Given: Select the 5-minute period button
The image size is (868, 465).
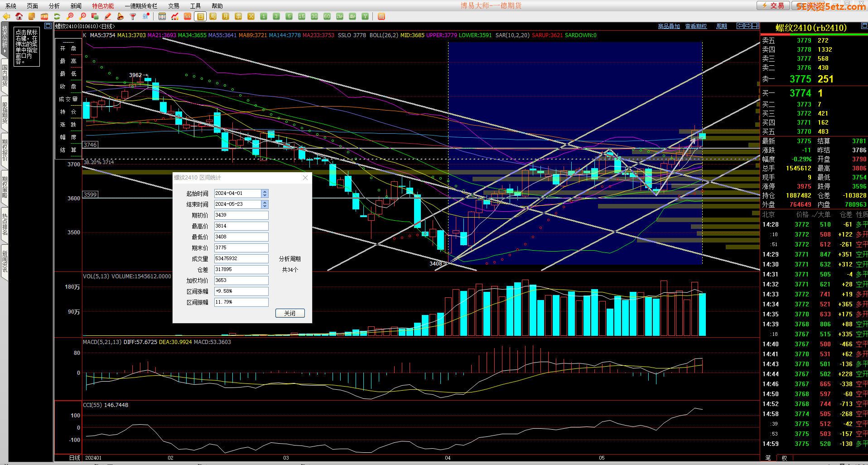Looking at the screenshot, I should pyautogui.click(x=289, y=16).
